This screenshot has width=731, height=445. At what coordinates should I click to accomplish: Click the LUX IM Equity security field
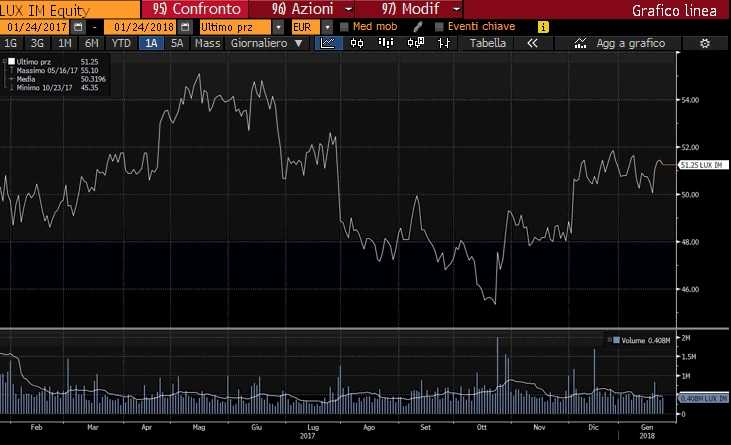pos(70,10)
